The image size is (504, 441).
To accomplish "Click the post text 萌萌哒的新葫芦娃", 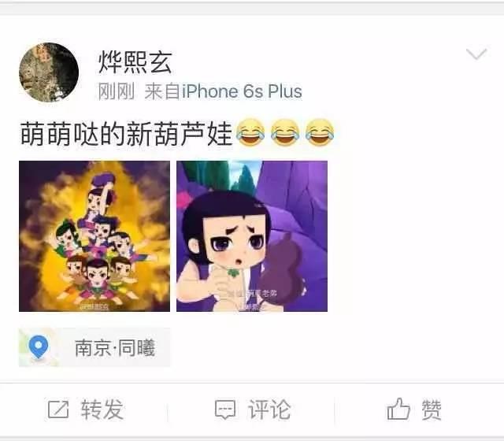I will point(126,134).
